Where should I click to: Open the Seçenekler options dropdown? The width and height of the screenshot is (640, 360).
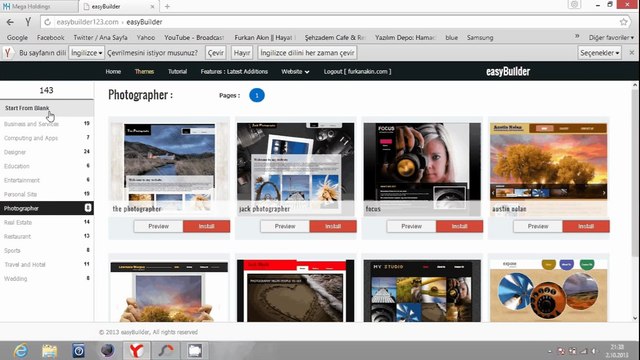pos(600,53)
